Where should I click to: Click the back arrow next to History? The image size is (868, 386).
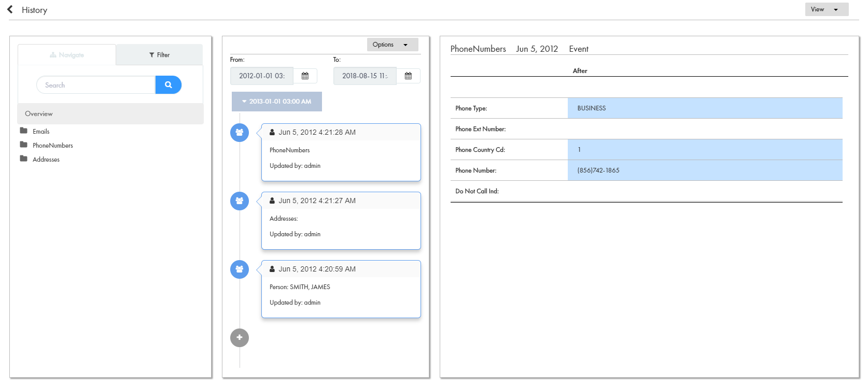[x=10, y=10]
